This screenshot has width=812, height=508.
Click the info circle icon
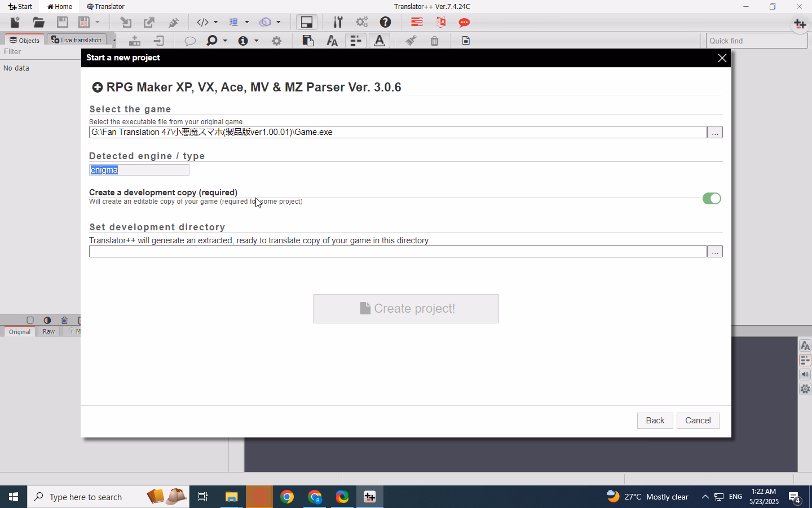[243, 41]
